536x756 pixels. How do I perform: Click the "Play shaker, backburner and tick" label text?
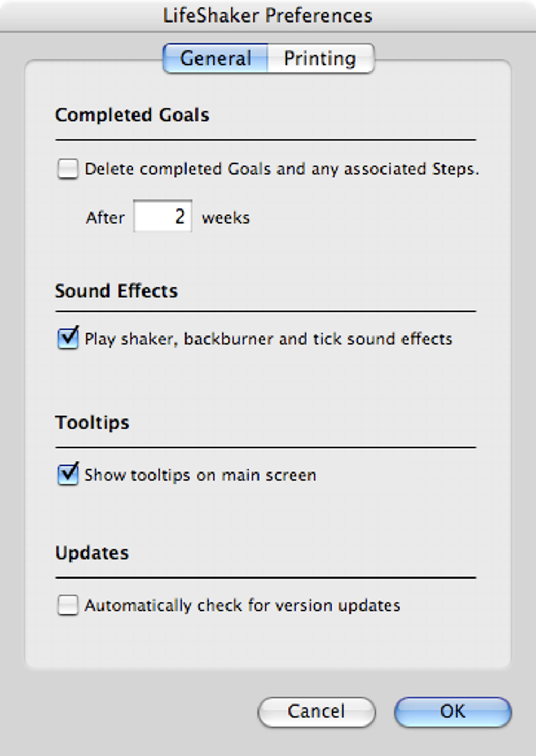268,339
